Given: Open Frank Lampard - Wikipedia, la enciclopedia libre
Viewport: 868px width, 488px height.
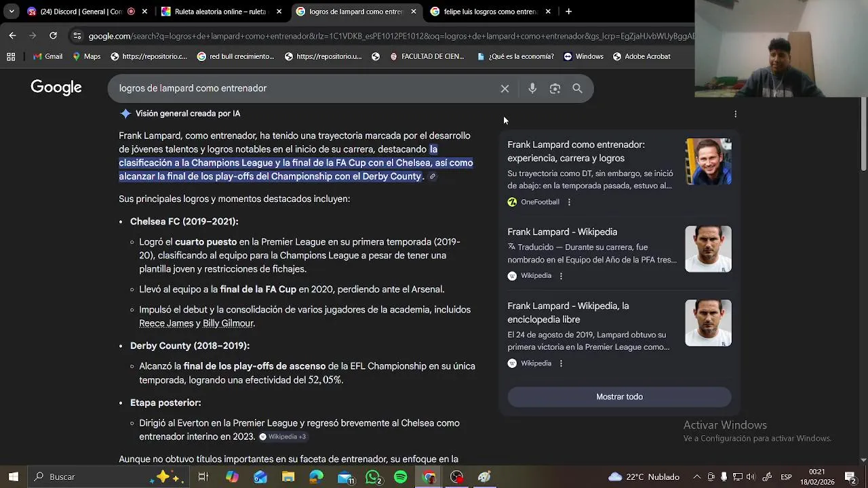Looking at the screenshot, I should (568, 312).
